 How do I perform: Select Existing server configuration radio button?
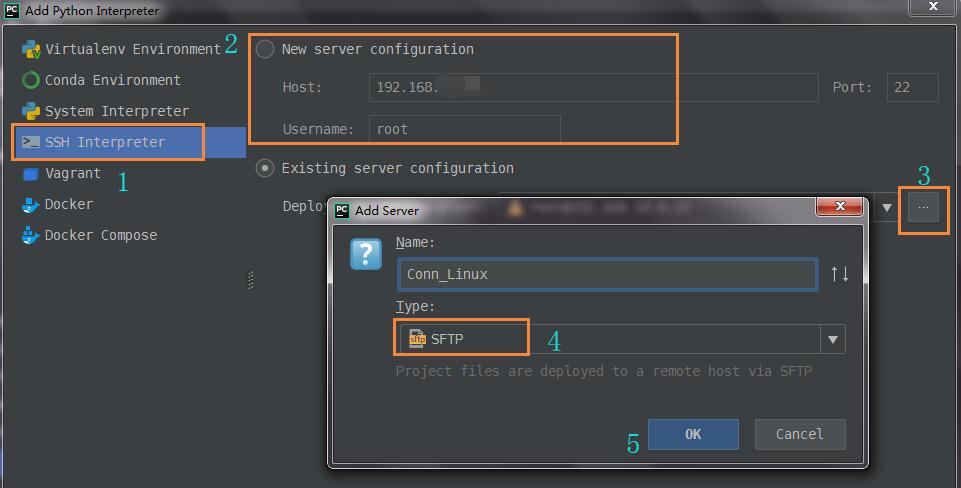tap(265, 168)
